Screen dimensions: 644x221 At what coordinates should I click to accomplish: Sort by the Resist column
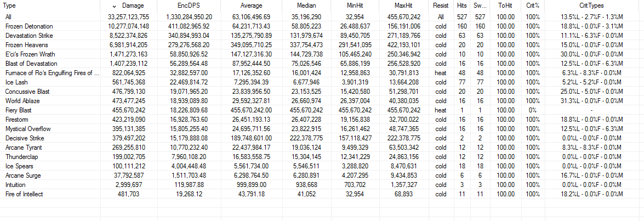(440, 6)
